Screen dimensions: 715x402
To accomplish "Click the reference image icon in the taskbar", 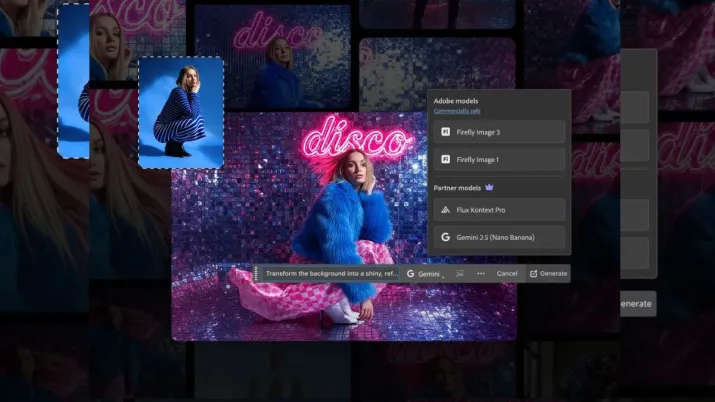I will (x=459, y=273).
